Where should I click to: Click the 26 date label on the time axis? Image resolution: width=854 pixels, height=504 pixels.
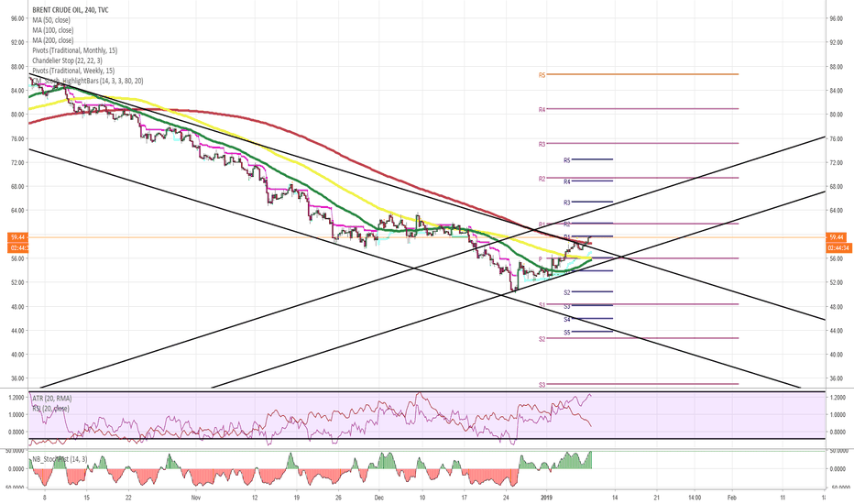[338, 498]
